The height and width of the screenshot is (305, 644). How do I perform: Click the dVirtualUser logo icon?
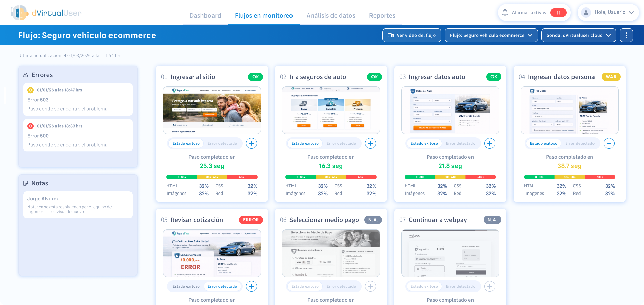click(x=19, y=13)
